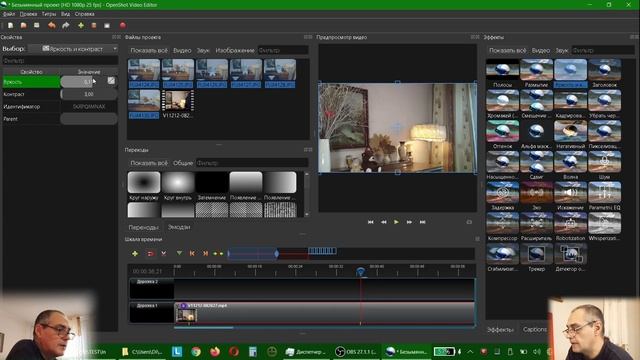Select the Компрессор effect
This screenshot has height=360, width=640.
tap(502, 226)
